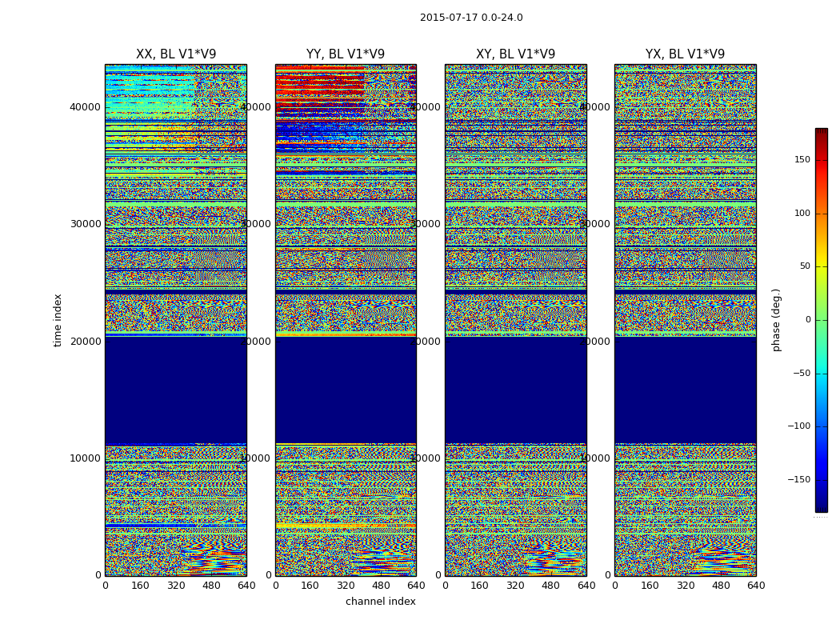Image resolution: width=840 pixels, height=640 pixels.
Task: Click the "time index" y-axis label
Action: 58,319
